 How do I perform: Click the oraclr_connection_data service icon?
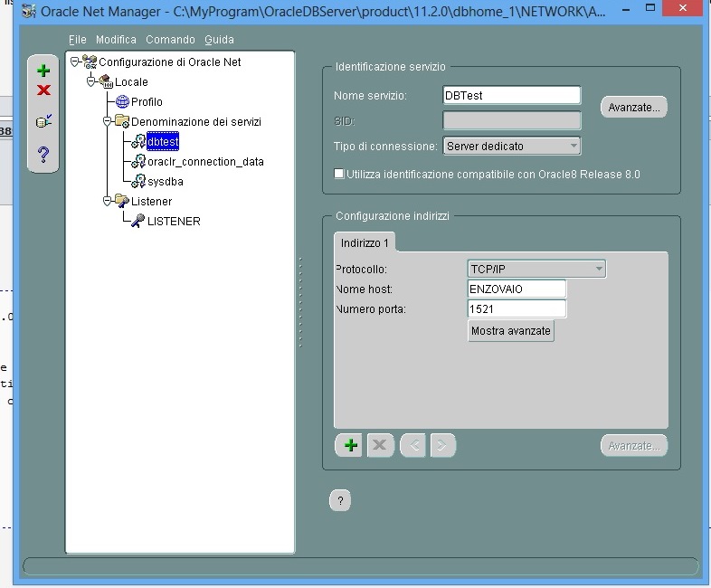(x=138, y=161)
